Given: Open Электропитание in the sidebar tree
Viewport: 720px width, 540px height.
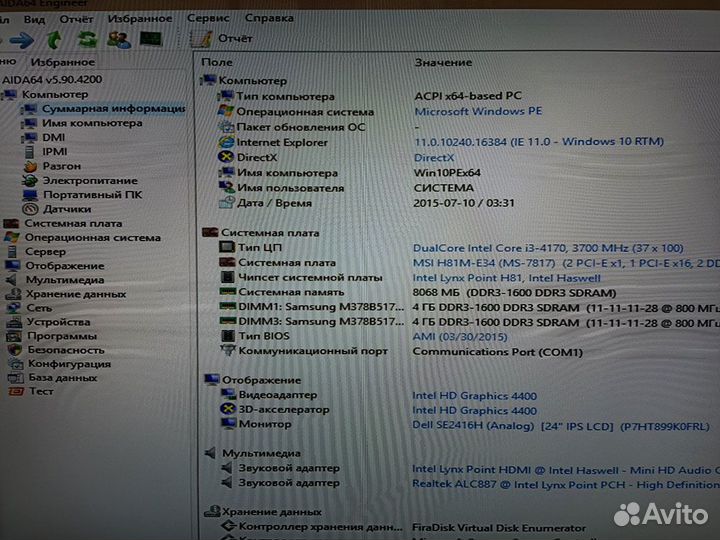Looking at the screenshot, I should tap(90, 180).
